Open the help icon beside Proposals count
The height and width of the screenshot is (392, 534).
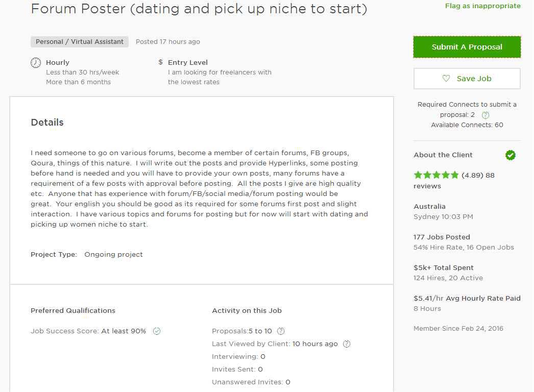pyautogui.click(x=281, y=331)
